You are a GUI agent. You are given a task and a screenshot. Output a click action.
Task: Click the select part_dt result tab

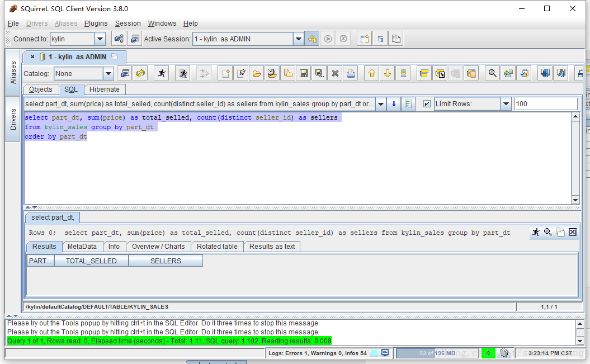[53, 218]
